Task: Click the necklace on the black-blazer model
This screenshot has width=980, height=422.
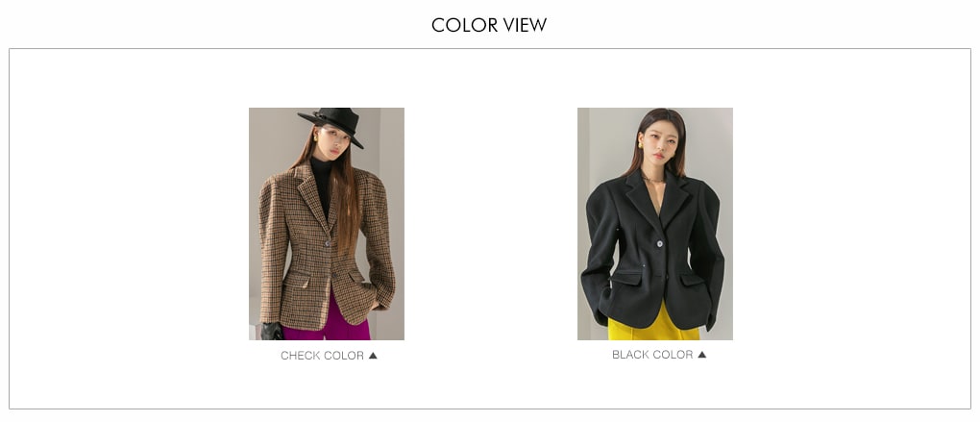Action: [x=653, y=180]
